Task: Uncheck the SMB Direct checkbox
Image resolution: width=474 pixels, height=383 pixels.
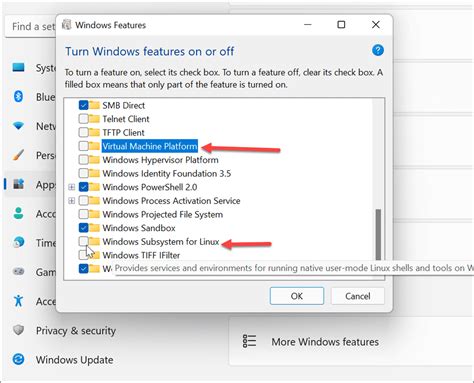Action: [83, 105]
